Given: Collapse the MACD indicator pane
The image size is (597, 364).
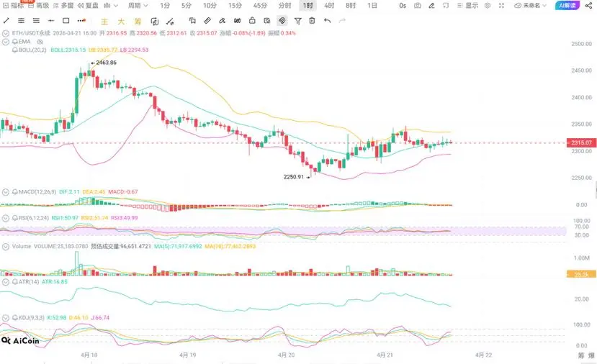Looking at the screenshot, I should (5, 192).
